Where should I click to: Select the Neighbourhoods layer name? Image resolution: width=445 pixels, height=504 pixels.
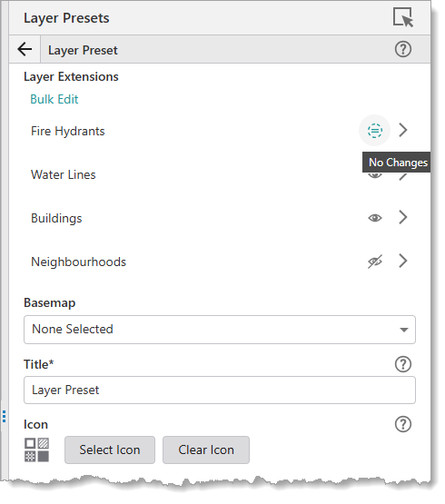tap(78, 262)
